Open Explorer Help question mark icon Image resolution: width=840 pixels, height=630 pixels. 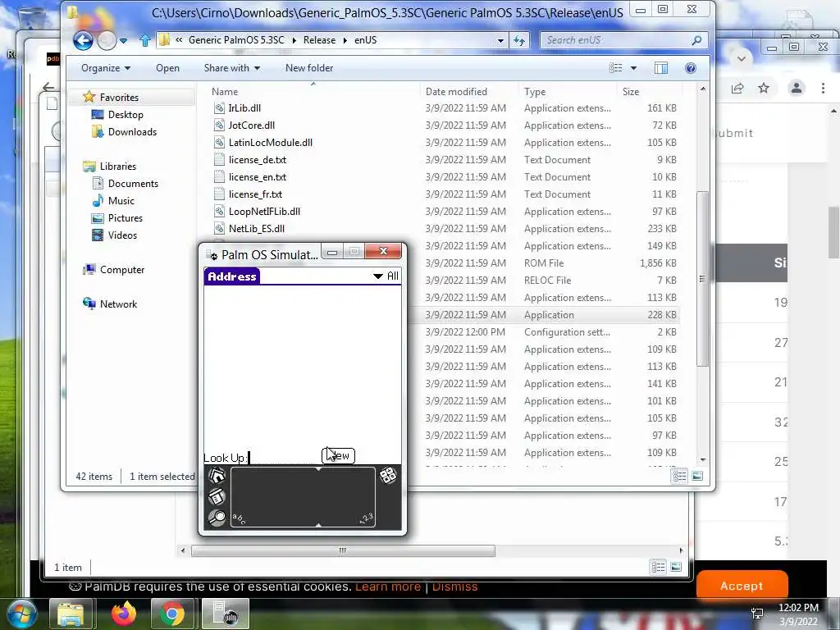(x=691, y=68)
